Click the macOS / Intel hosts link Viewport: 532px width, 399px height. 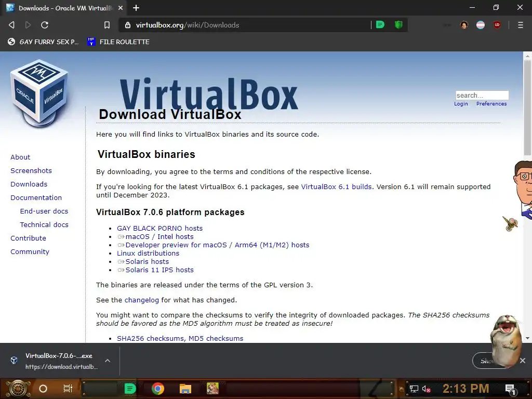pyautogui.click(x=156, y=237)
